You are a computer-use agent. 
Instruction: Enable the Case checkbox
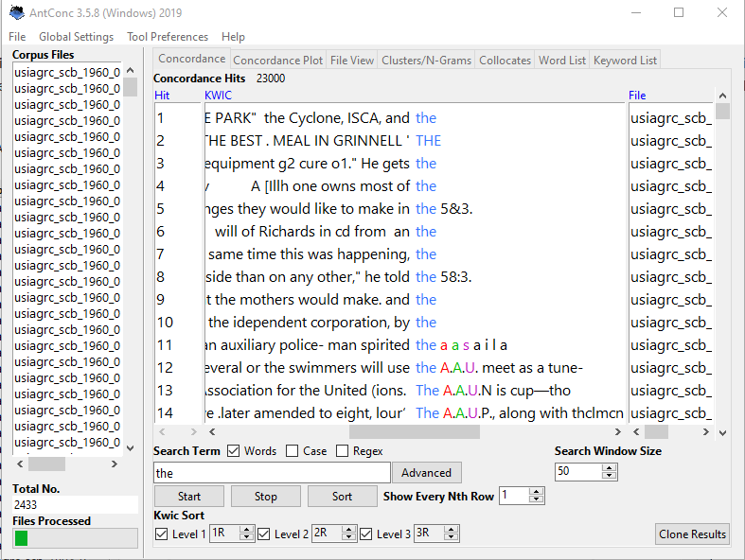click(x=293, y=451)
